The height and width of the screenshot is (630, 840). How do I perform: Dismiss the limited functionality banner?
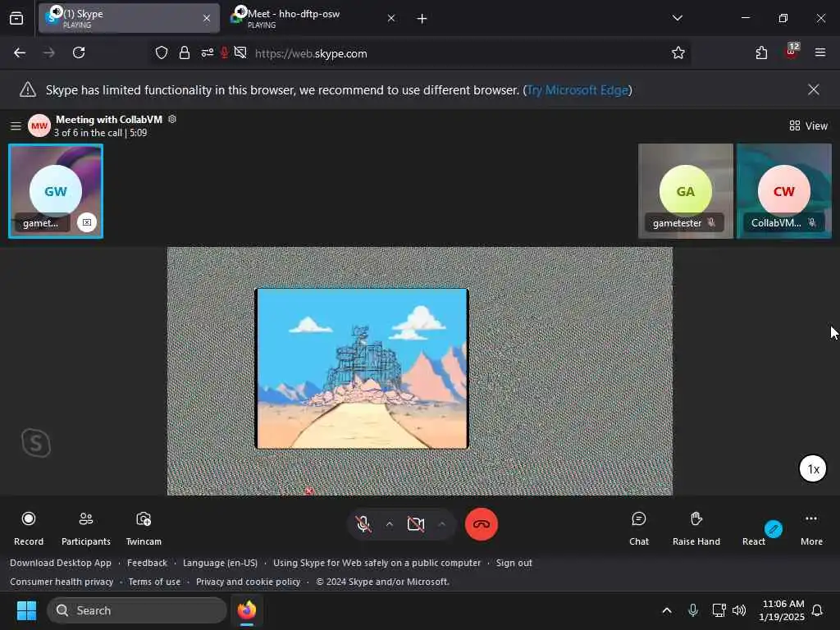click(813, 89)
